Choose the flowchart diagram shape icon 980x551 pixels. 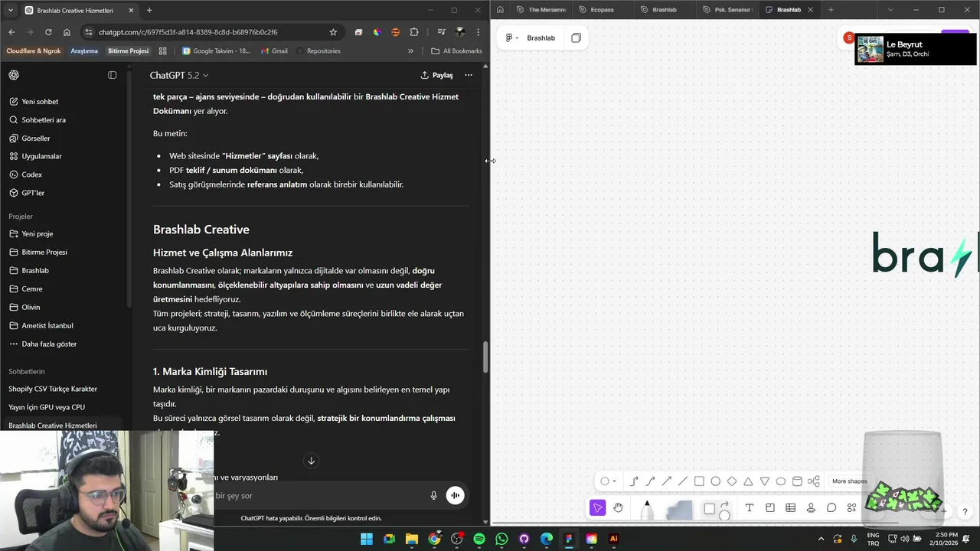[814, 481]
